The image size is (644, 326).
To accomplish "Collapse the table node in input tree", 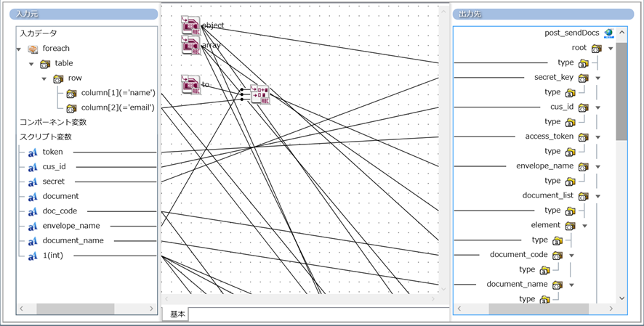I will pyautogui.click(x=32, y=64).
